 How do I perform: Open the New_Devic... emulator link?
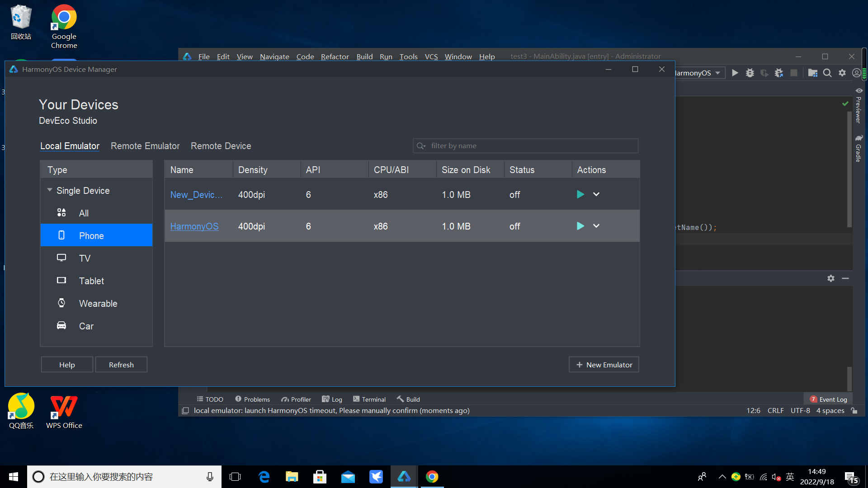196,195
